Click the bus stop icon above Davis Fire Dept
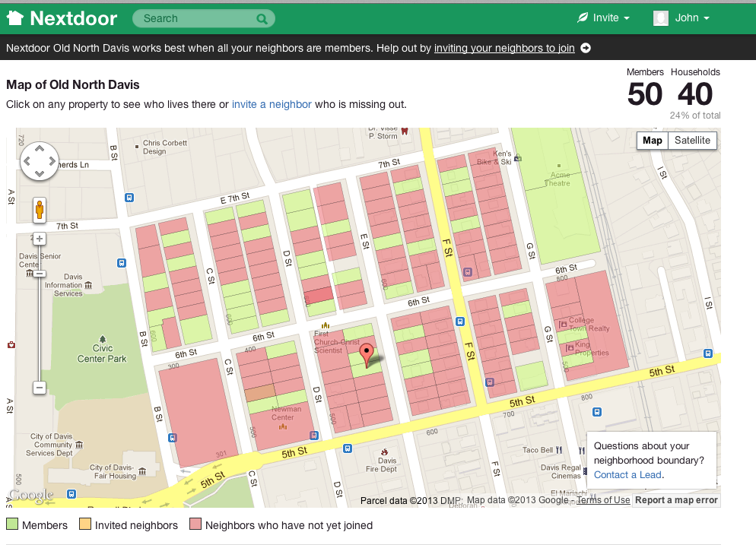The image size is (756, 545). click(347, 448)
